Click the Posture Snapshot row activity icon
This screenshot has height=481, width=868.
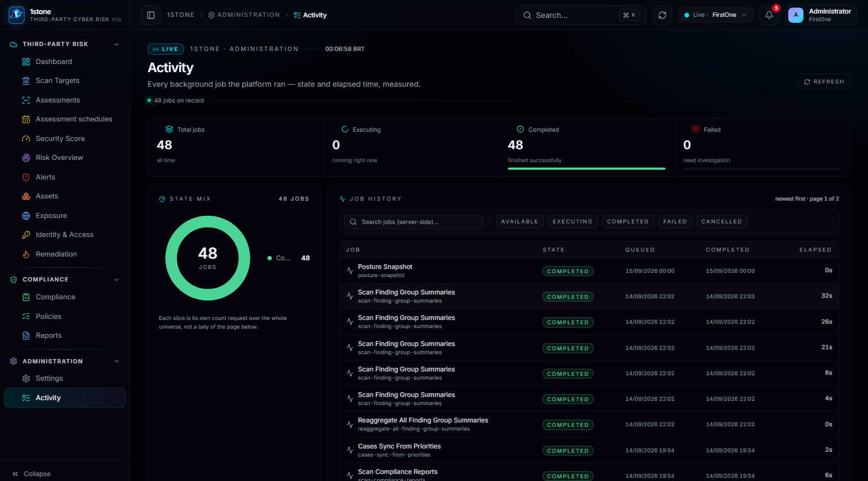350,271
